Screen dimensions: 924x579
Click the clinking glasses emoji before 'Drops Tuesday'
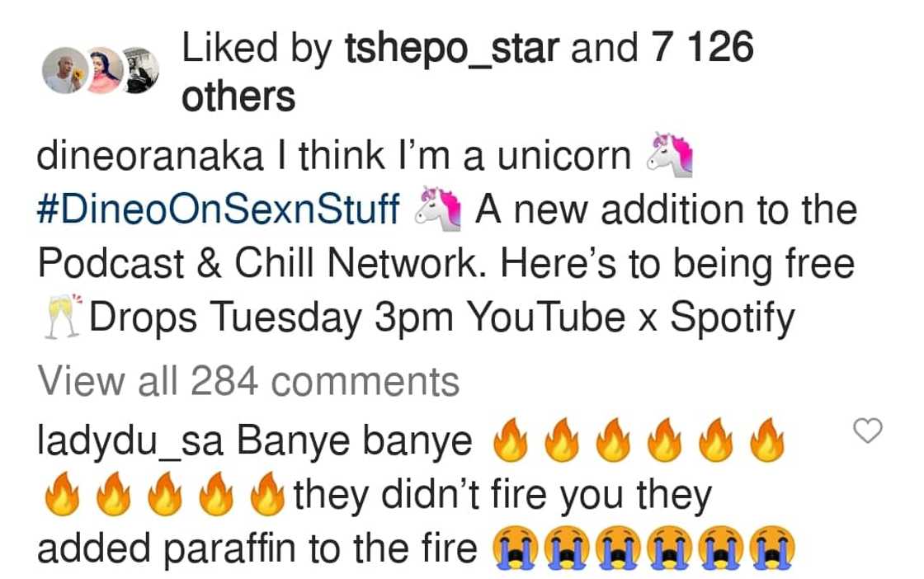pos(60,316)
